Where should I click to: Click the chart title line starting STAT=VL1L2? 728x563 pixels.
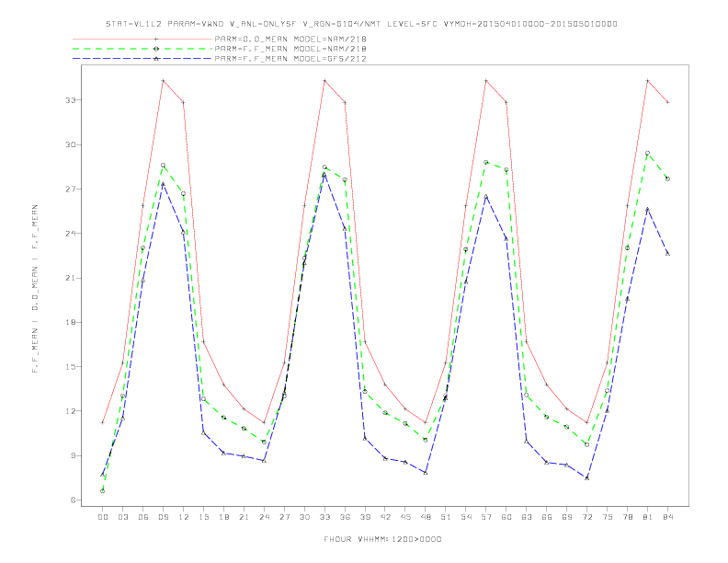point(361,24)
